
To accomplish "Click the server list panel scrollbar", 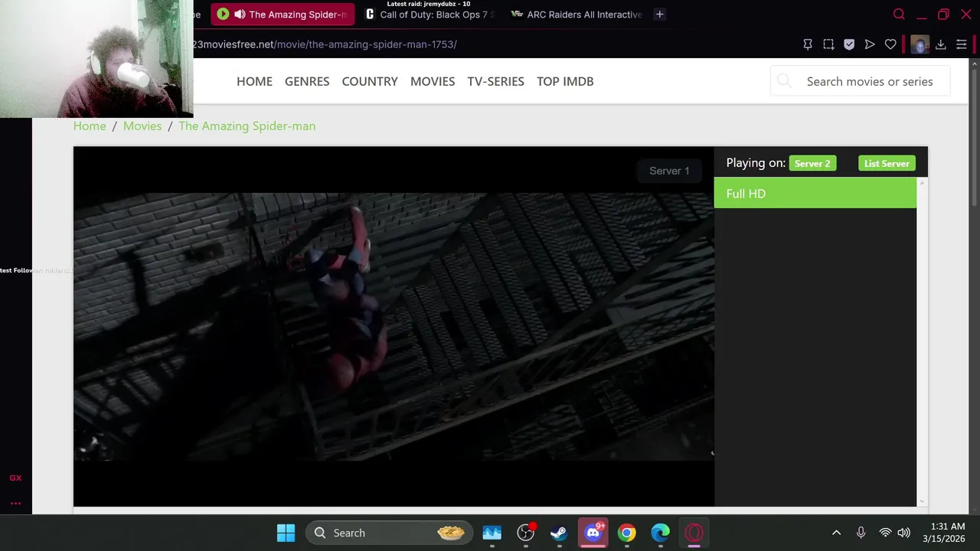I will pyautogui.click(x=922, y=341).
